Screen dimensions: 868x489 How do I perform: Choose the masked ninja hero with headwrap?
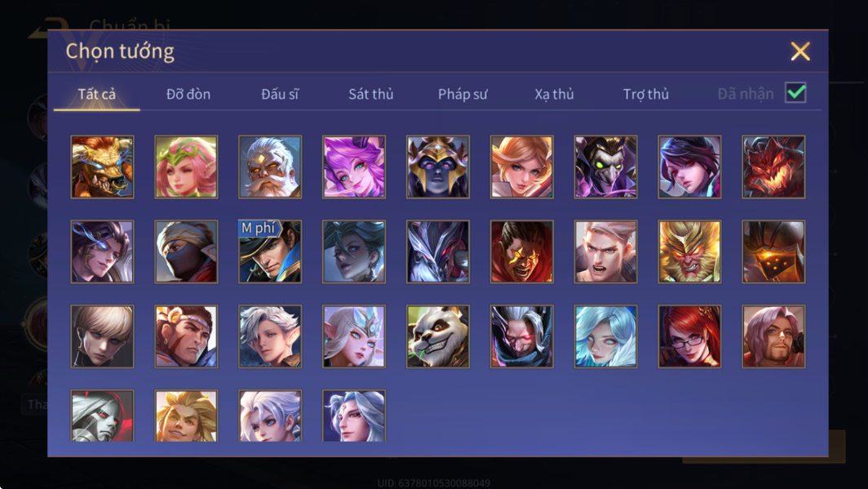pyautogui.click(x=186, y=251)
